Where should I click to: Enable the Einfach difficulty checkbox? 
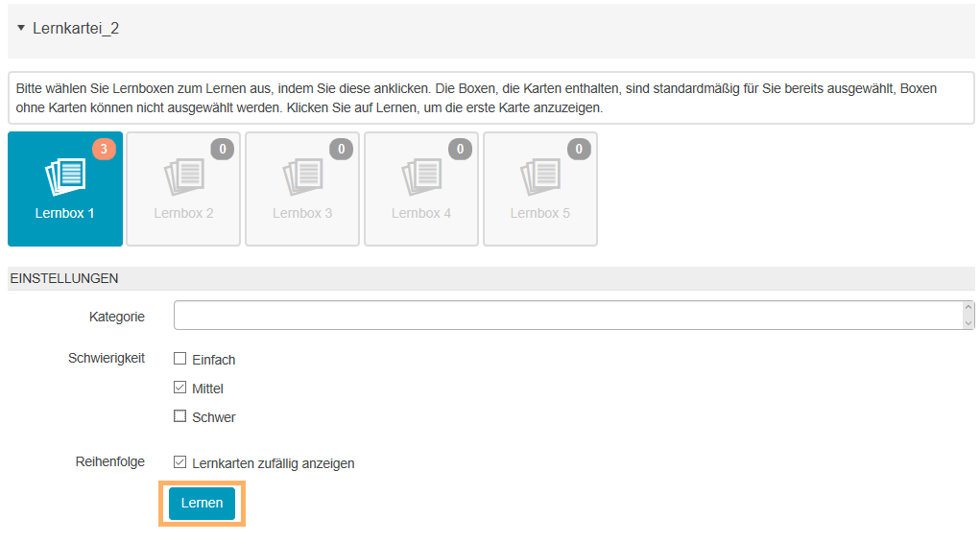point(179,360)
